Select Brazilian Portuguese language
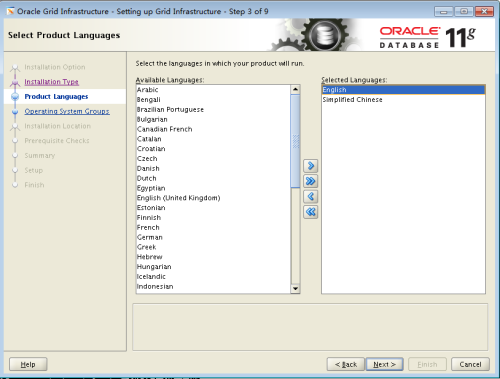 (213, 109)
